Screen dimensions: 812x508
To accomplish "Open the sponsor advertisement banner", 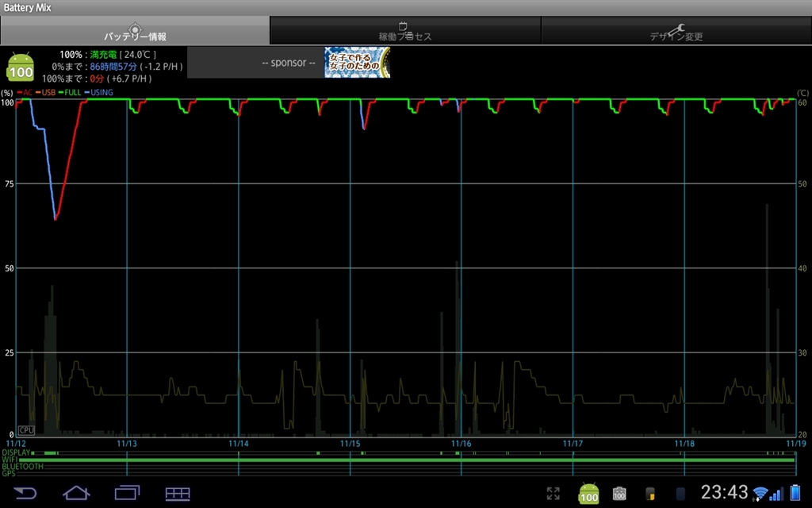I will coord(357,63).
